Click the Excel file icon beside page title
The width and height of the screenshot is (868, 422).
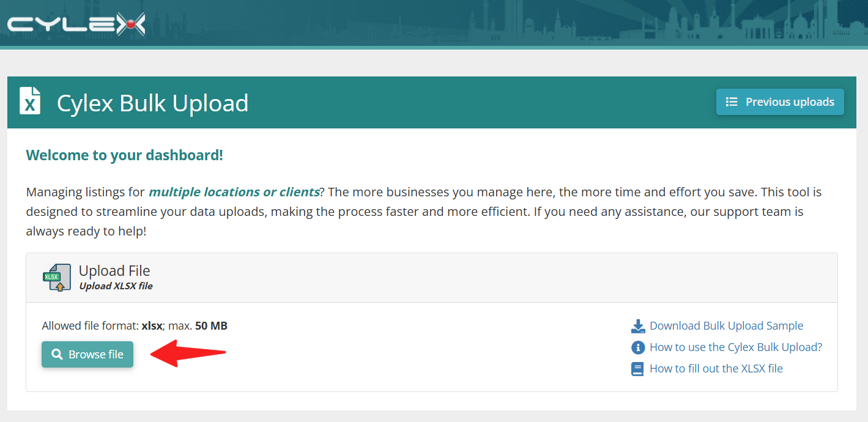point(30,101)
